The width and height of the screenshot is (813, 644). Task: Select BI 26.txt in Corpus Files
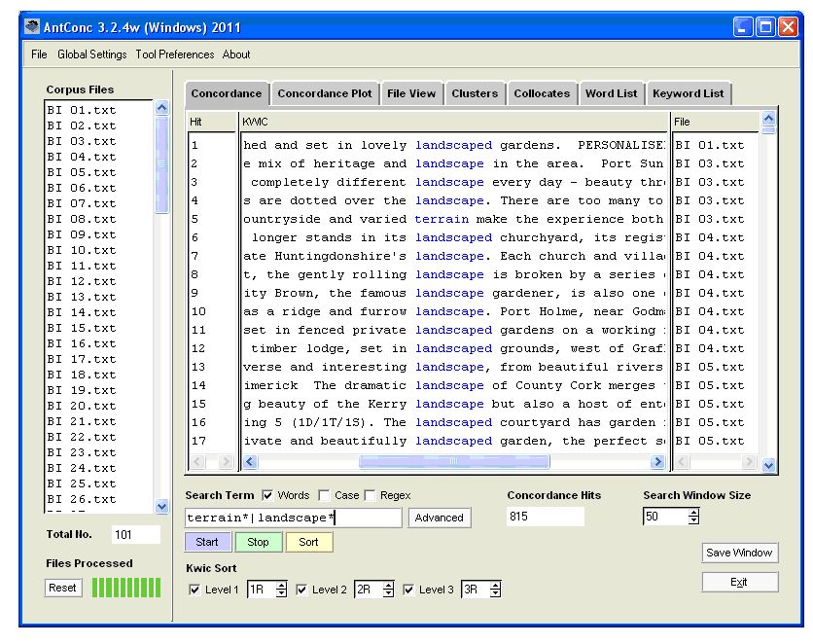(x=82, y=499)
